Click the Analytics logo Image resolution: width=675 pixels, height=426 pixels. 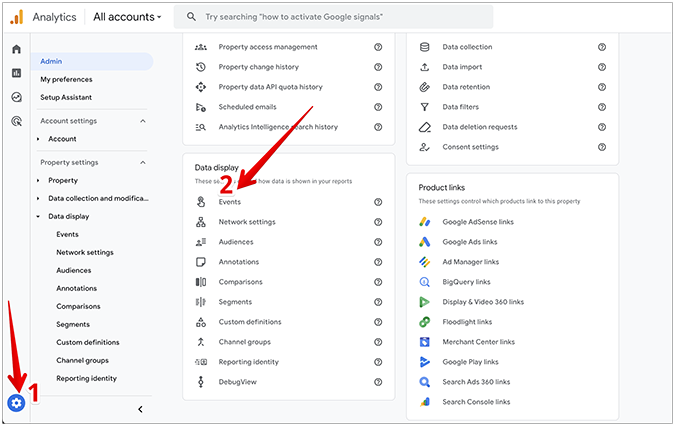17,17
